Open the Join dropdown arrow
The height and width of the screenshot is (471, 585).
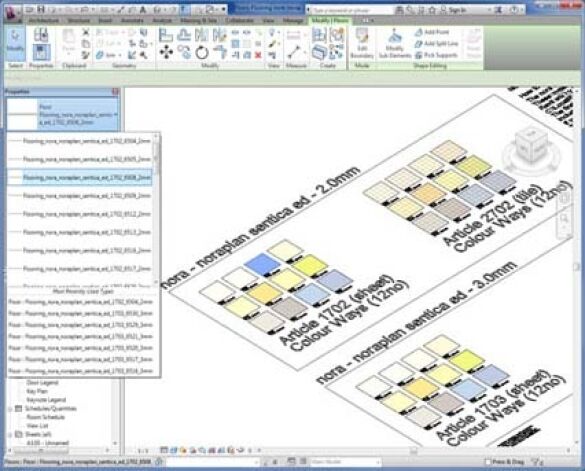[120, 55]
